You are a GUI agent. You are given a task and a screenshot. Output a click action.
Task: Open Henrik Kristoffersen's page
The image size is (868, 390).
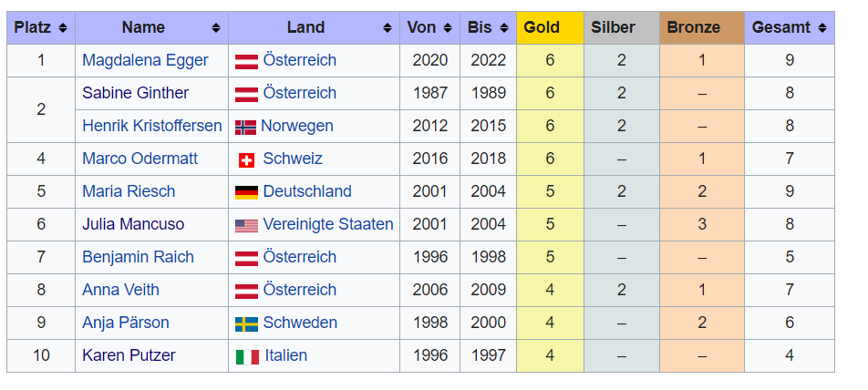(152, 126)
